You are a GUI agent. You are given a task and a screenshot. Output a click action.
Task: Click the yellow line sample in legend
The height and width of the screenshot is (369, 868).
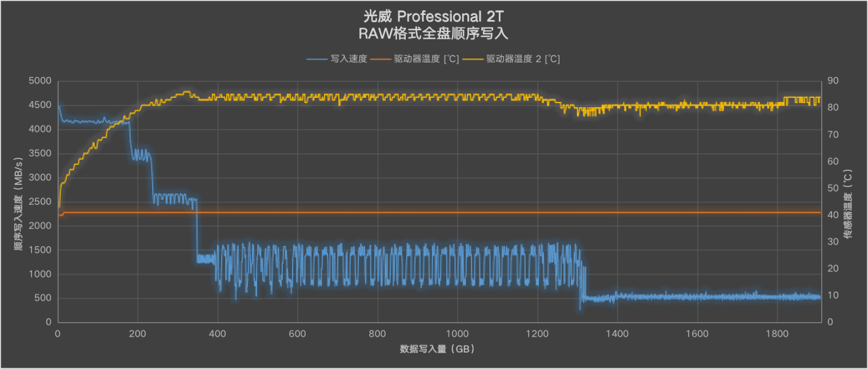473,59
